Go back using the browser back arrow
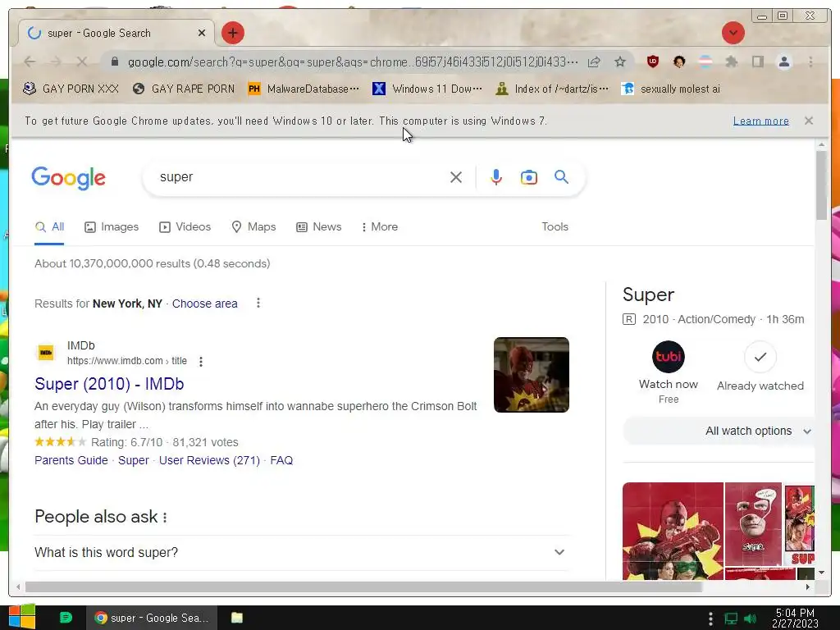Screen dimensions: 840x630 point(30,62)
